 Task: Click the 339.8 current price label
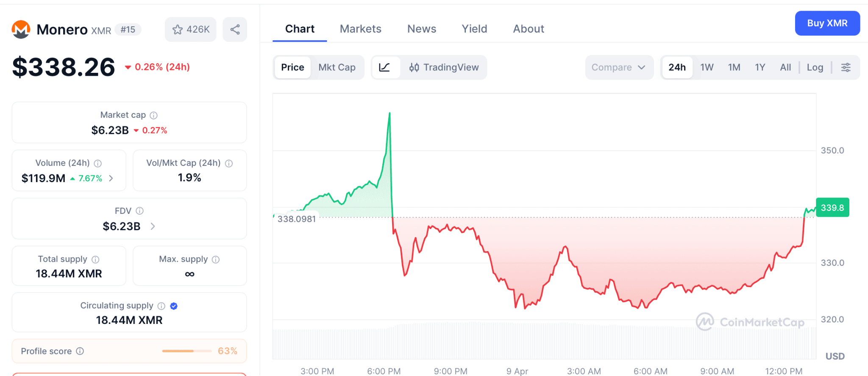[832, 207]
